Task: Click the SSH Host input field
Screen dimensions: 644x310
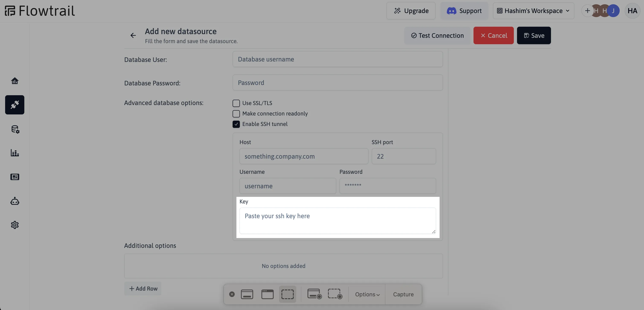Action: pos(304,156)
